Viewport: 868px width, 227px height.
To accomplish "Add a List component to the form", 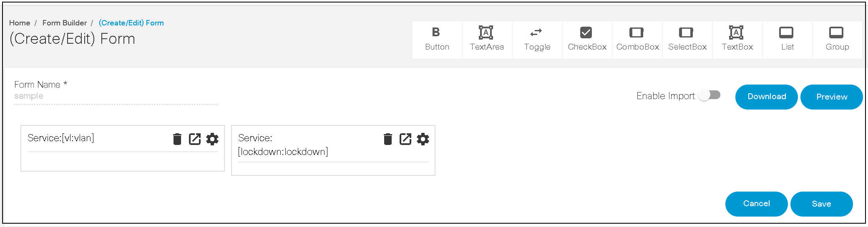I will [x=787, y=39].
